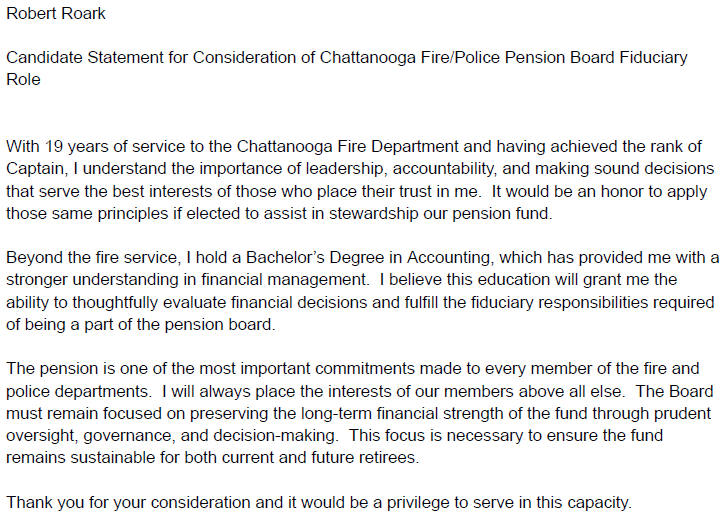Click the text Chattanooga Fire Department
727x517 pixels.
pyautogui.click(x=348, y=147)
